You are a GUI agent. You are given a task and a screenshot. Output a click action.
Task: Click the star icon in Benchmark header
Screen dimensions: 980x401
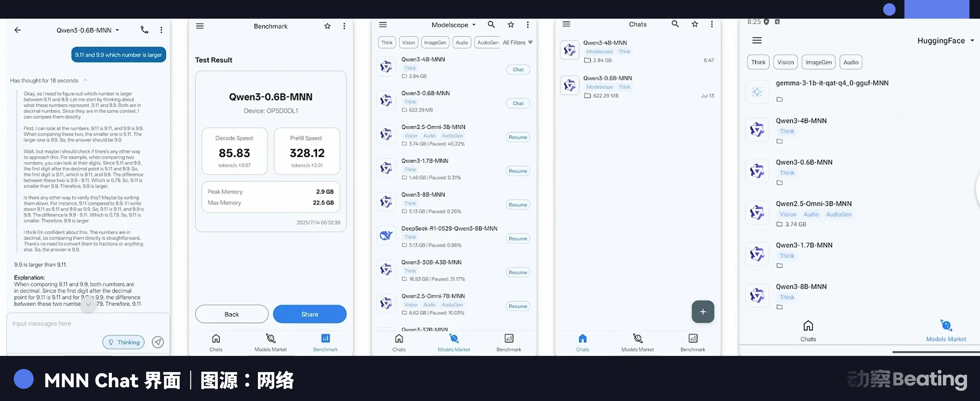[327, 26]
